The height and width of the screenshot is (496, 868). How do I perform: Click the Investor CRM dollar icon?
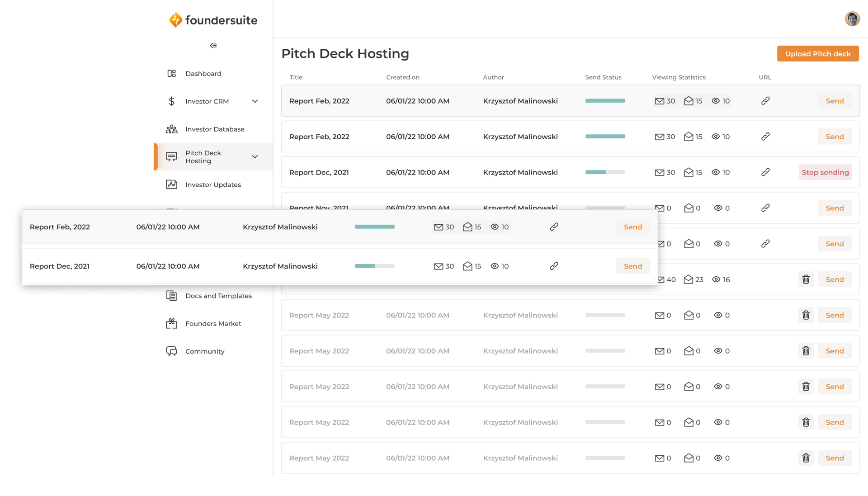tap(172, 101)
